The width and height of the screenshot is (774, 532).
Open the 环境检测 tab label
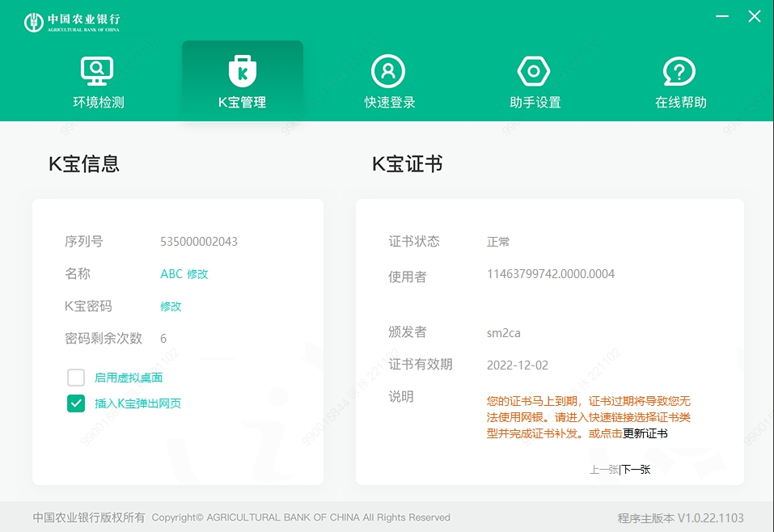coord(99,102)
